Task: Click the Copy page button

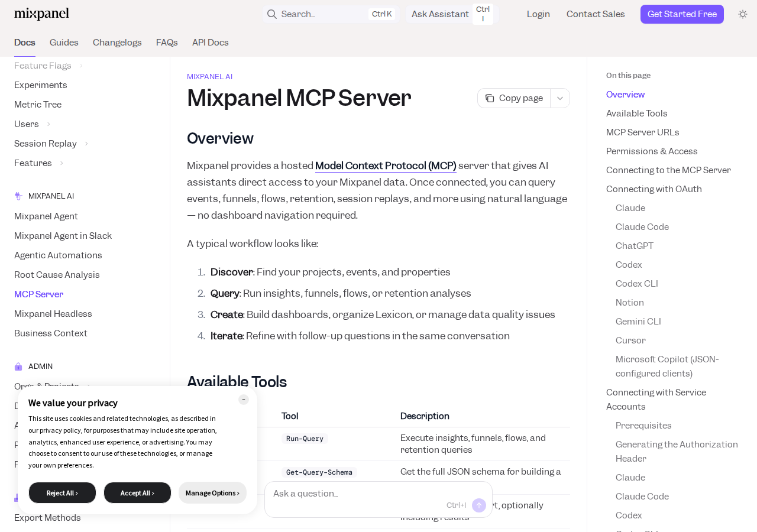Action: (x=514, y=98)
